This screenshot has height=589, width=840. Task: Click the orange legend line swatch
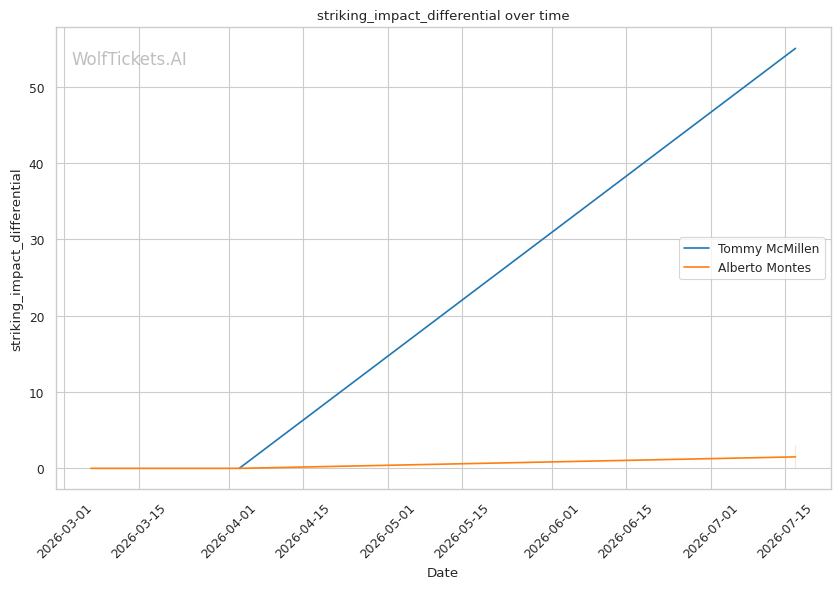696,267
